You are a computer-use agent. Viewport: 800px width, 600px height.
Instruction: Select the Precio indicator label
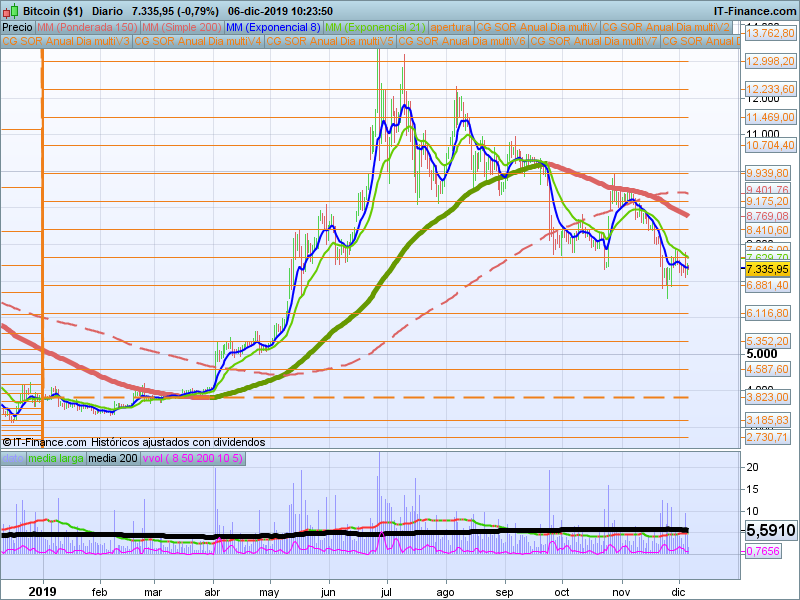click(x=17, y=27)
